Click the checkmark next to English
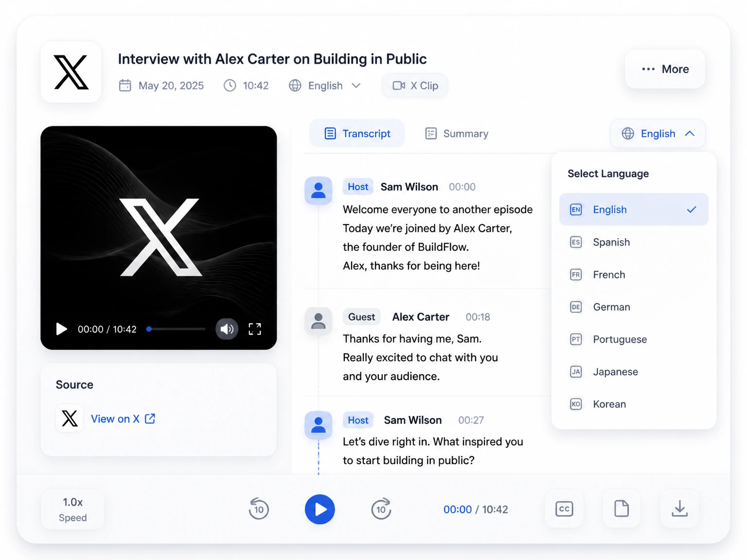Screen dimensions: 747x560 point(692,210)
